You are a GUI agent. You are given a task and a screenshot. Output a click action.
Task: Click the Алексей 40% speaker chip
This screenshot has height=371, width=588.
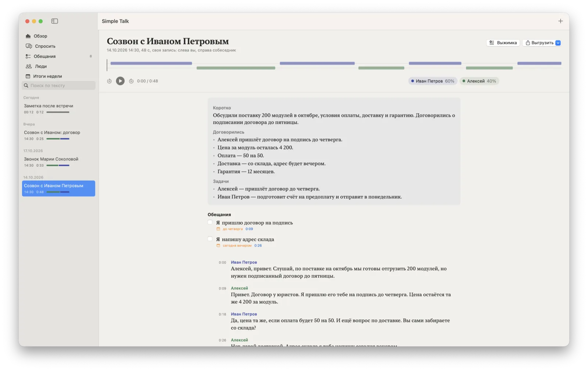[x=479, y=81]
